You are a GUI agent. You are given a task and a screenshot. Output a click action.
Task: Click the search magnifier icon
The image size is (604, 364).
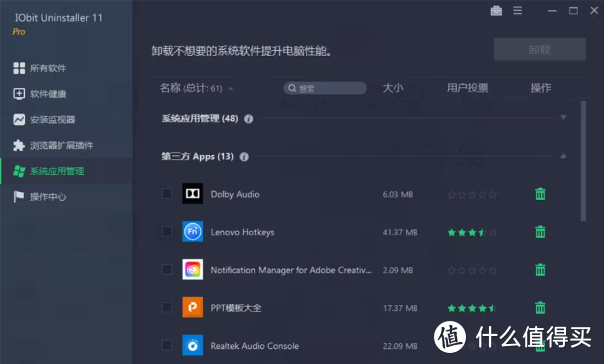[x=292, y=88]
